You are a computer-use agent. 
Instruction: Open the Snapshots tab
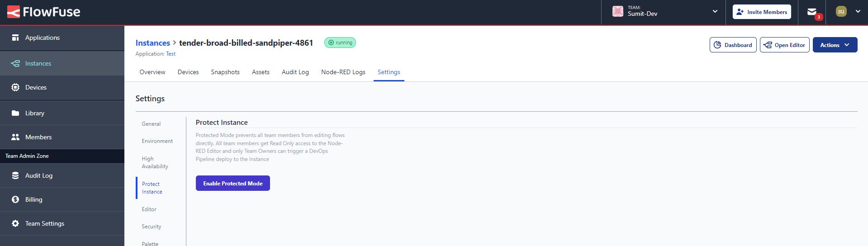[x=225, y=72]
